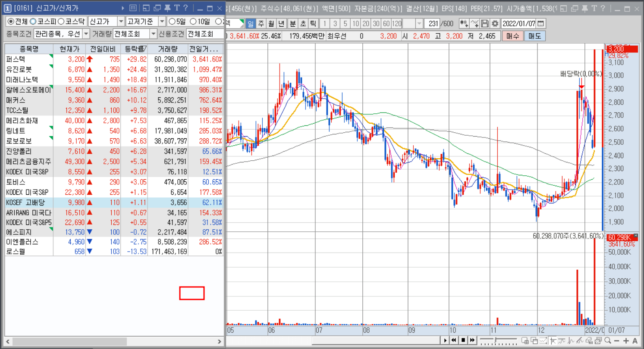644x349 pixels.
Task: Open chart settings gear icon
Action: pos(495,23)
